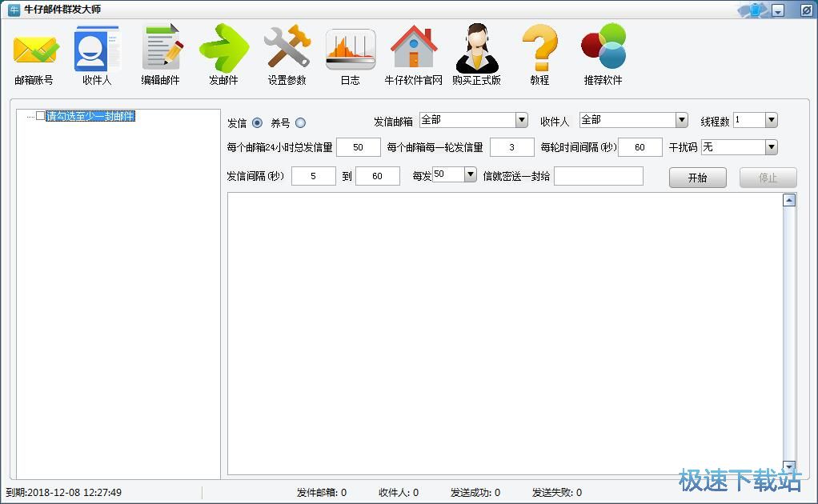Image resolution: width=818 pixels, height=504 pixels.
Task: Click 发送成功: 0 status text
Action: [475, 493]
